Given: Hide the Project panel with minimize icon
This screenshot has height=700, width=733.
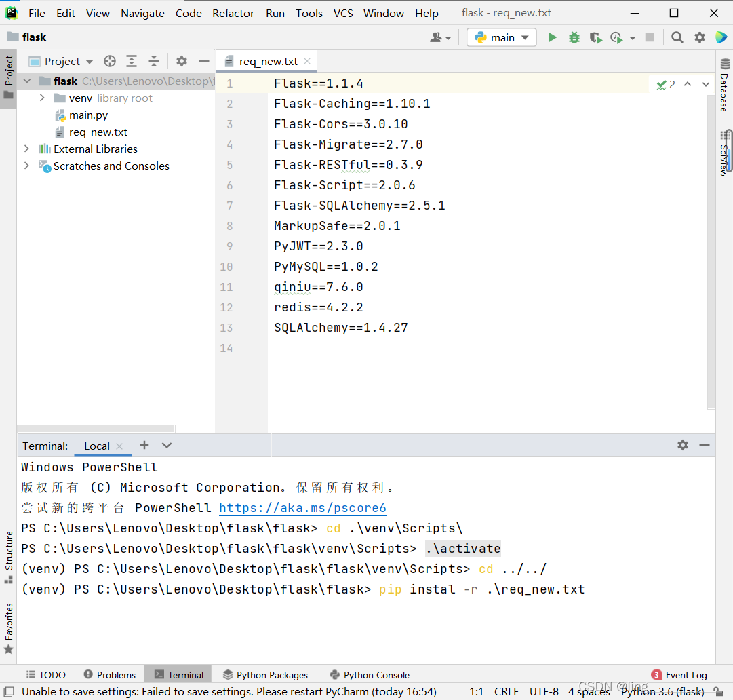Looking at the screenshot, I should pos(203,61).
